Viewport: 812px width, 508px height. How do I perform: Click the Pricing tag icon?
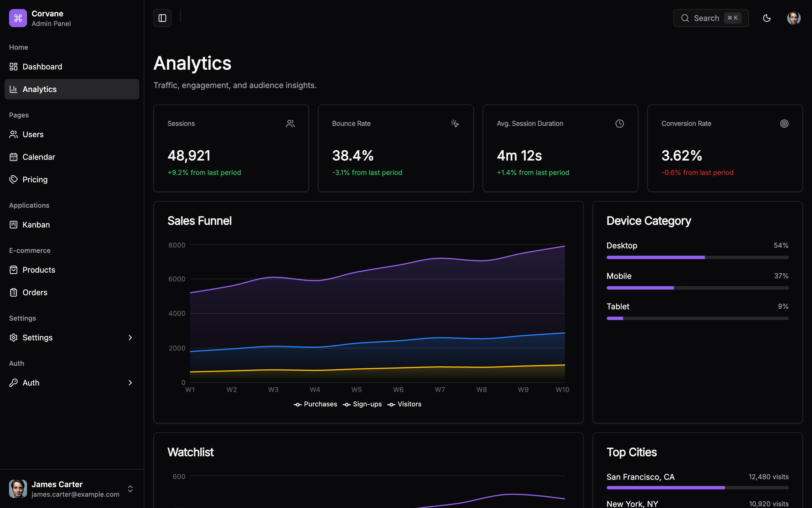click(x=14, y=179)
